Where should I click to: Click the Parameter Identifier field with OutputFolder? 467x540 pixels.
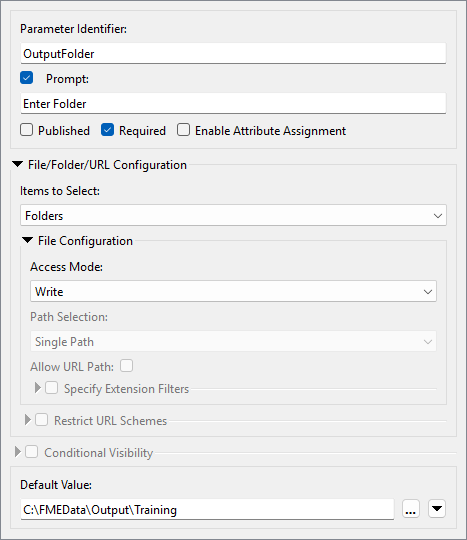[233, 53]
